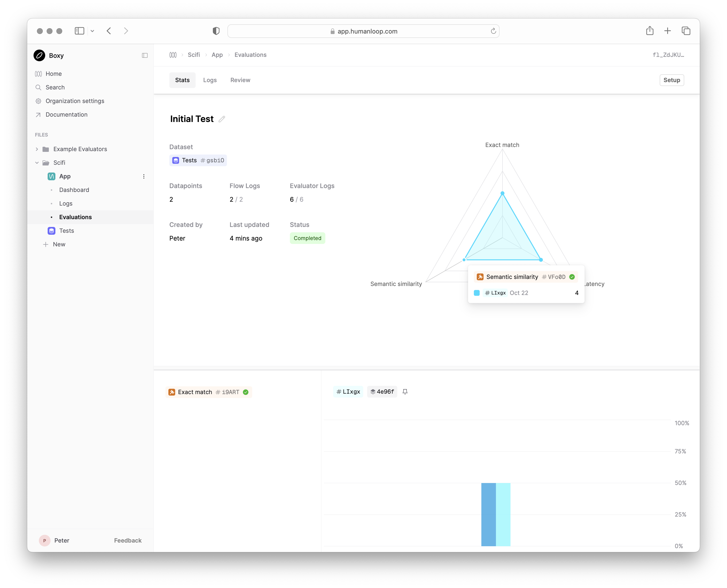Click the Semantic similarity radar axis label
727x588 pixels.
pos(396,284)
